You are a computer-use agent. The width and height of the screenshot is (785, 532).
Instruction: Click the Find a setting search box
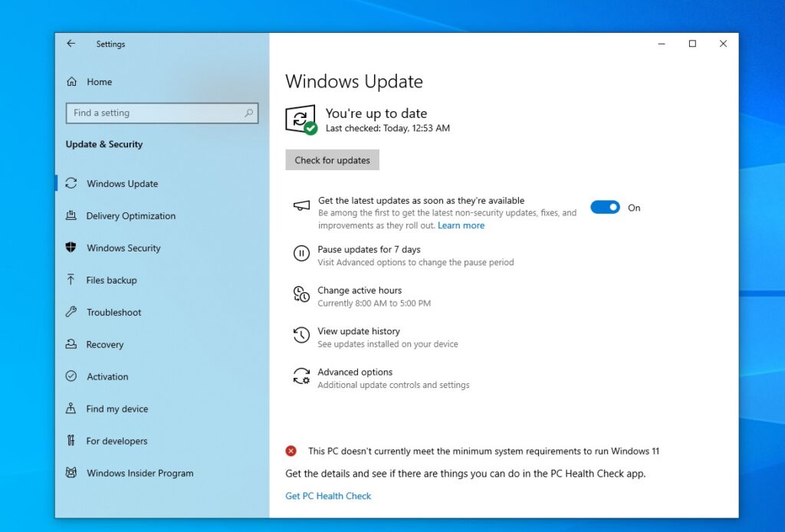click(161, 113)
